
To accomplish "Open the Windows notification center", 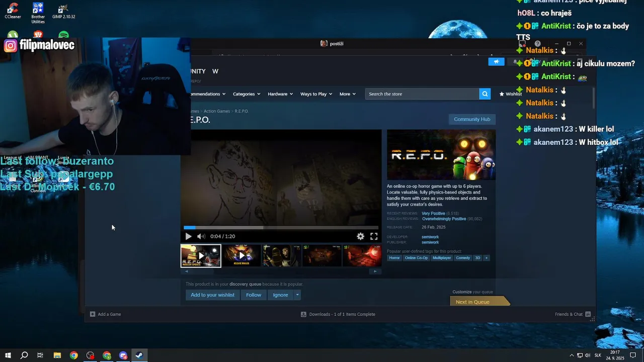I will (x=633, y=355).
